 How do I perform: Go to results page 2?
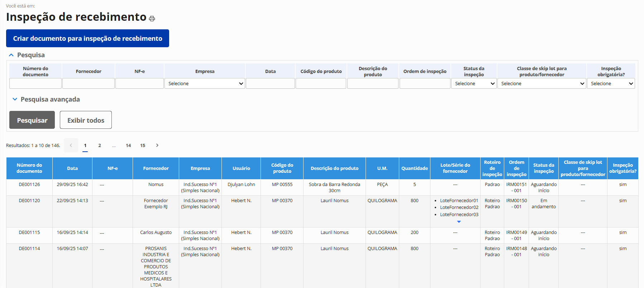point(100,145)
